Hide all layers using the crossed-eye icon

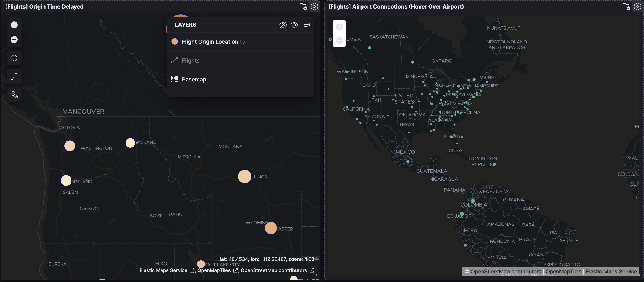pyautogui.click(x=283, y=25)
